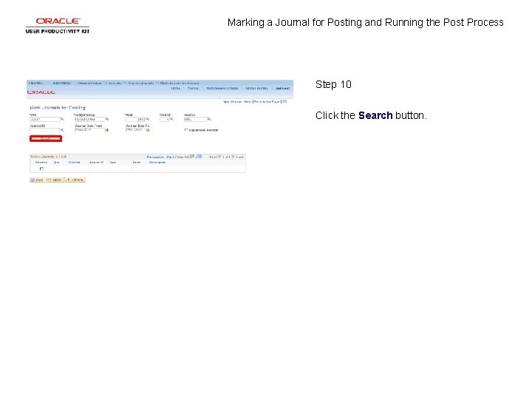Select Process Journals in the breadcrumb

[x=140, y=83]
